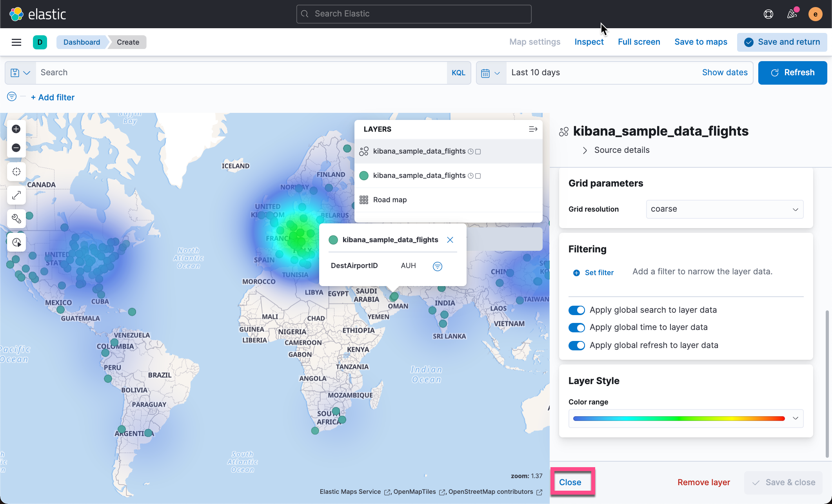Viewport: 832px width, 504px height.
Task: Open the Inspect menu item
Action: tap(589, 42)
